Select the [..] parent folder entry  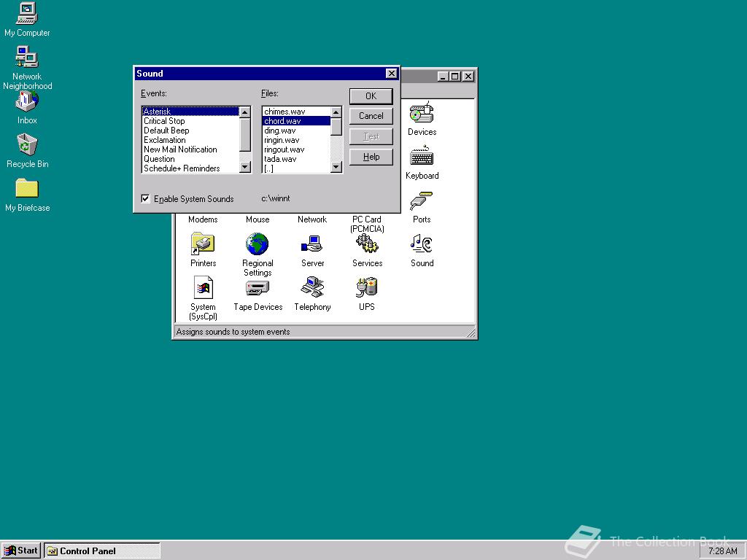tap(296, 168)
